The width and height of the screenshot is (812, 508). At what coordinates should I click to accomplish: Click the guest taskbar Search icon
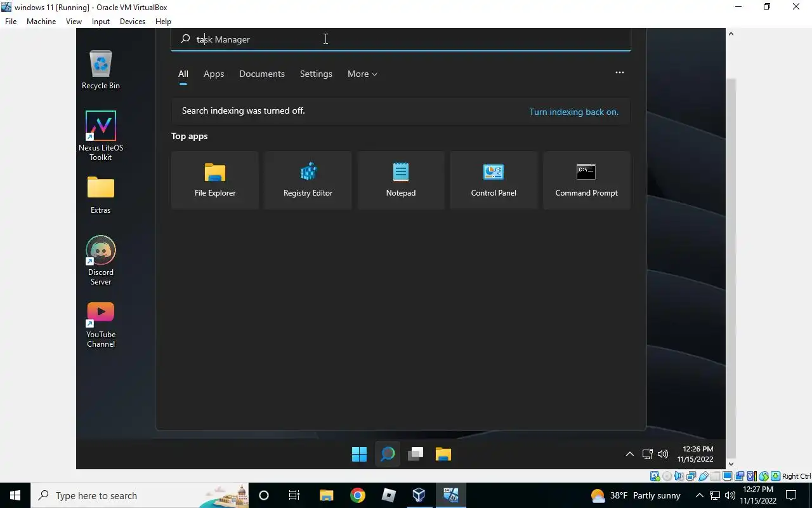(387, 454)
